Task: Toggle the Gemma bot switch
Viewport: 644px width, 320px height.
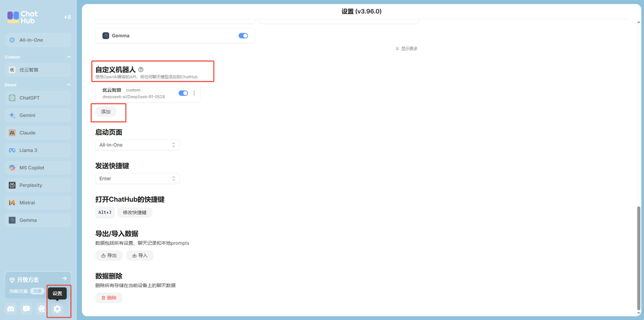Action: click(x=244, y=36)
